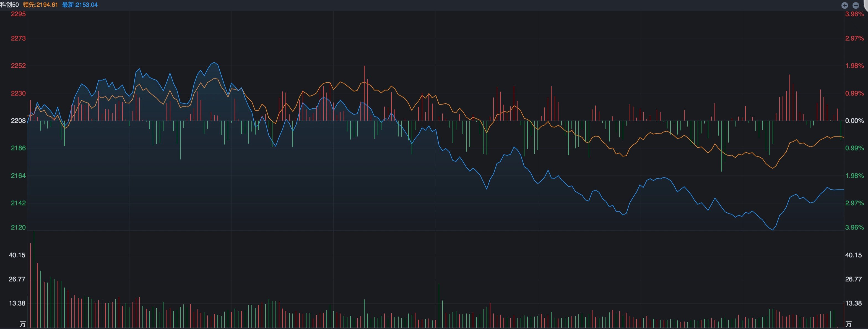
Task: Click the white cursor line in volume bars
Action: pos(102,314)
